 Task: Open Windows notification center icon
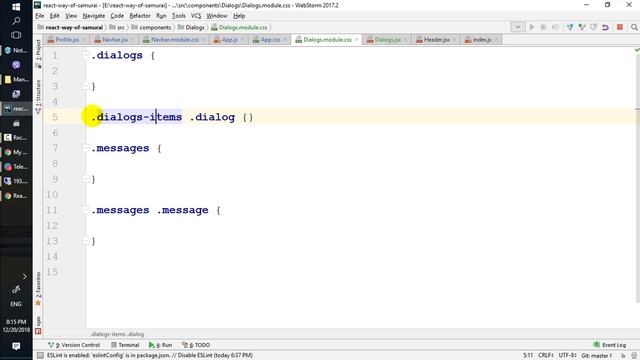16,346
